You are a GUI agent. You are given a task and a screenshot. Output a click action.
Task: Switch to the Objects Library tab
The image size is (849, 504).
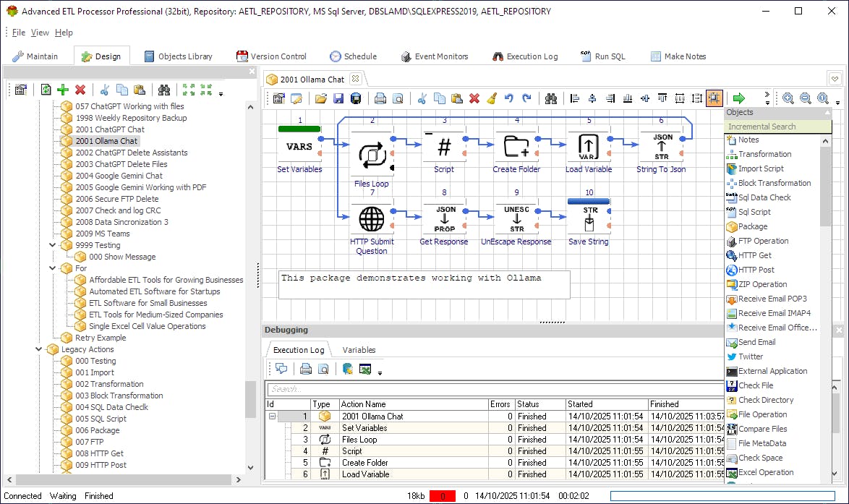pos(178,56)
